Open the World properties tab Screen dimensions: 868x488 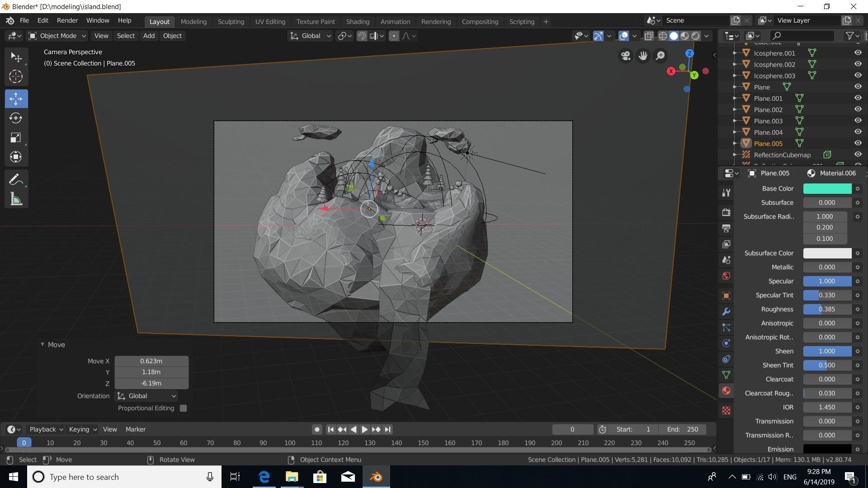point(726,276)
